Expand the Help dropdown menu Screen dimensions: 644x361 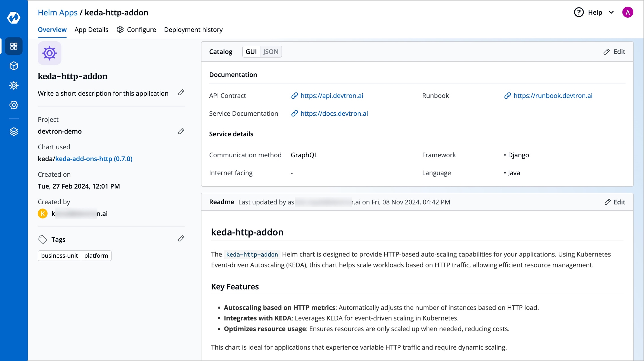[595, 13]
